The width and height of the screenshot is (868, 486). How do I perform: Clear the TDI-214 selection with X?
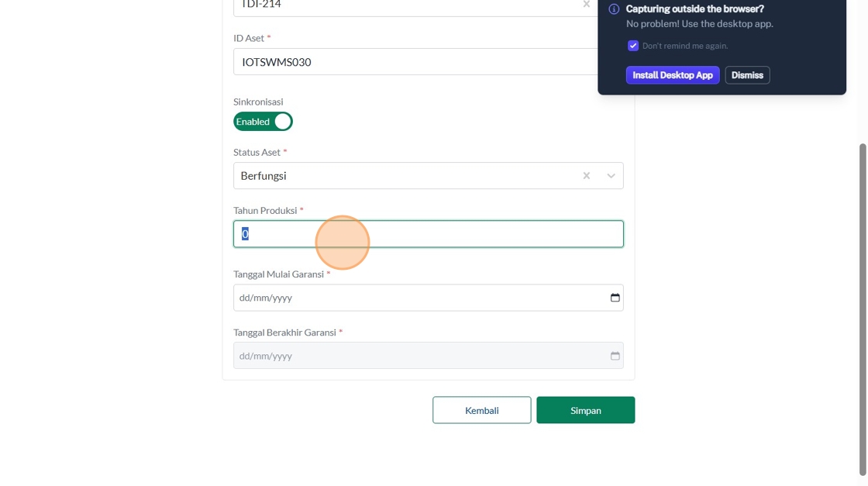tap(586, 5)
